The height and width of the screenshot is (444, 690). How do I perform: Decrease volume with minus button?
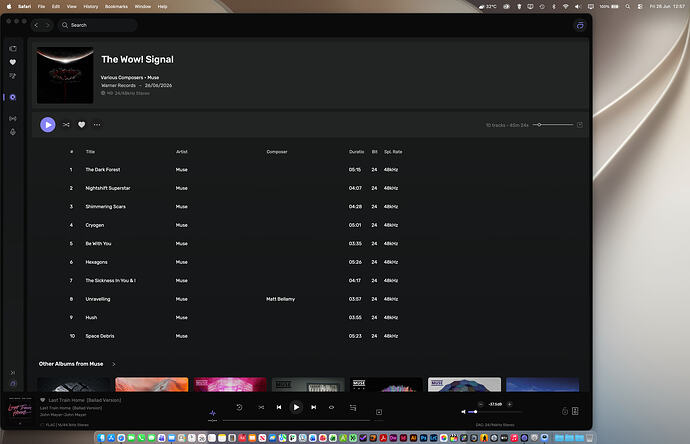tap(481, 404)
